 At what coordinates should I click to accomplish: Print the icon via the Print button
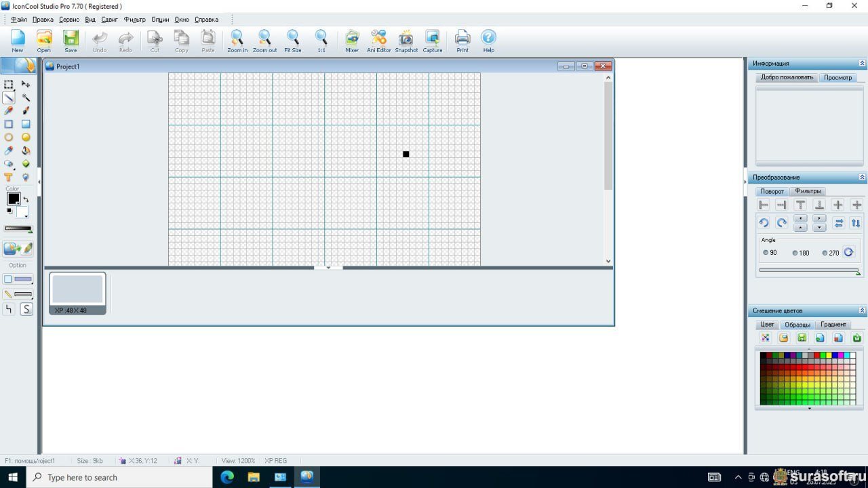462,41
